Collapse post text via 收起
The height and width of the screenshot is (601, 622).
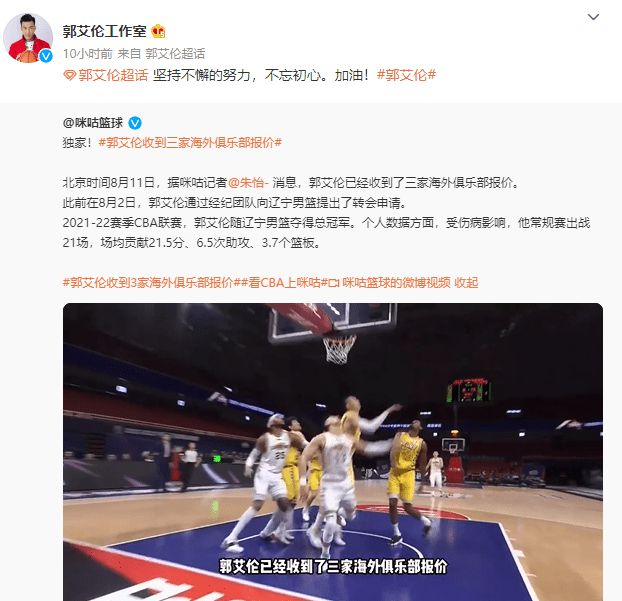tap(466, 282)
